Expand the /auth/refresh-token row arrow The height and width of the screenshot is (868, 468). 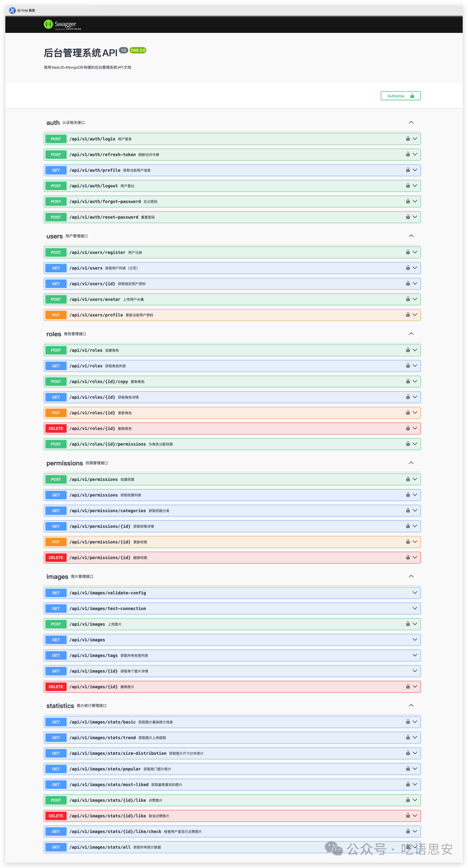click(x=415, y=155)
